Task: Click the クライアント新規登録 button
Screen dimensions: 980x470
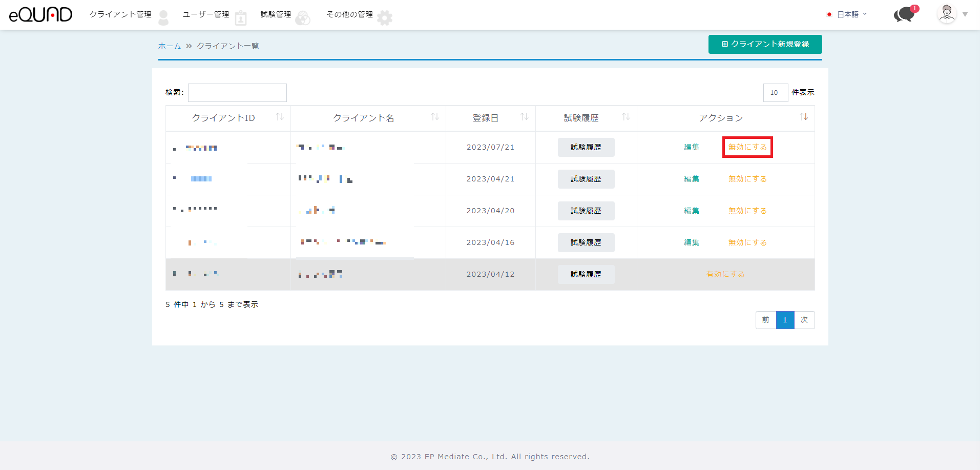Action: pos(765,44)
